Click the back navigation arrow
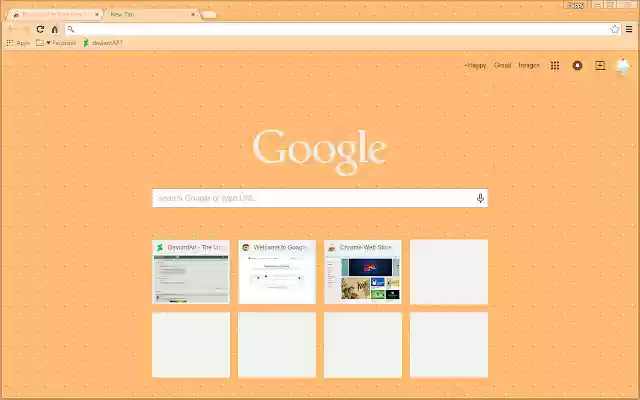The image size is (640, 400). coord(12,29)
